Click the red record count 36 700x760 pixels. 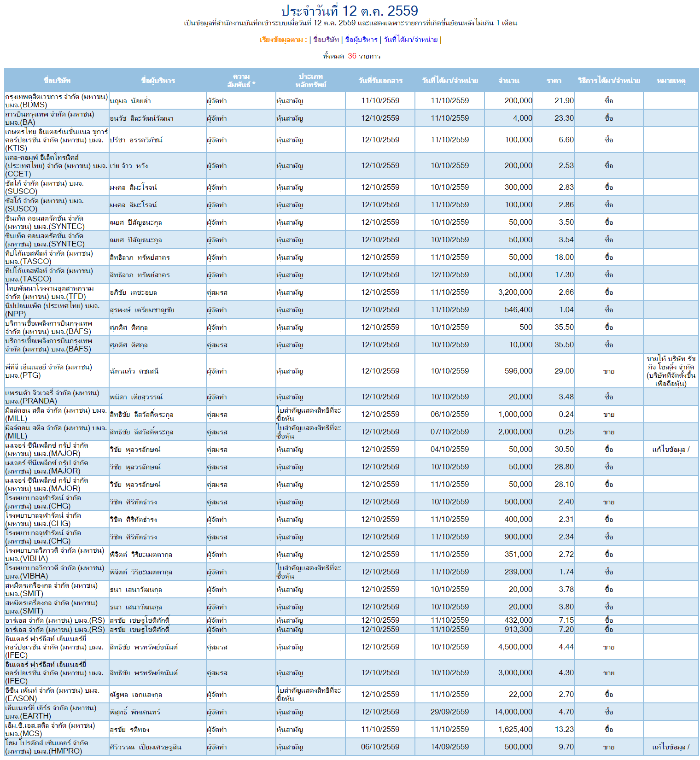(x=352, y=56)
